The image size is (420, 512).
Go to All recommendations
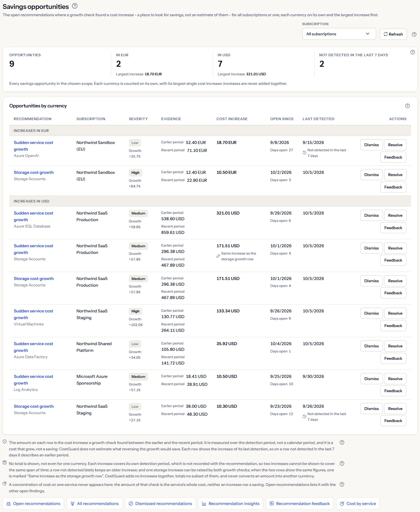[95, 503]
